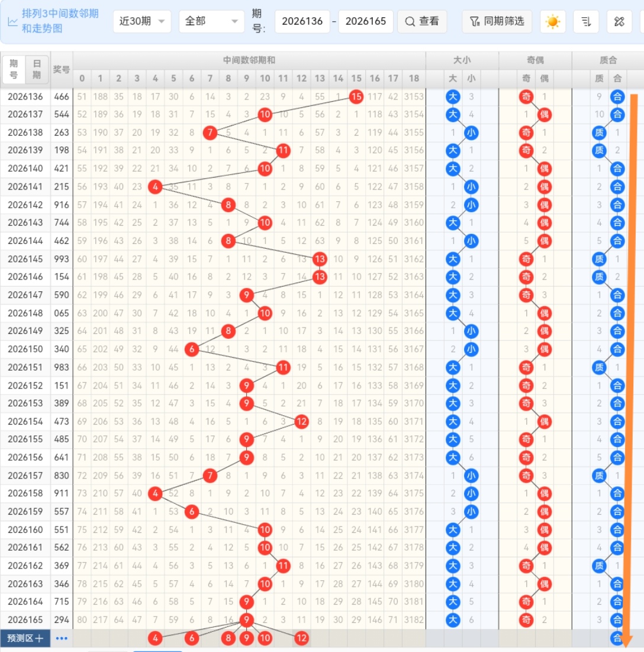Screen dimensions: 644x652
Task: Click column header 15
Action: coord(356,79)
